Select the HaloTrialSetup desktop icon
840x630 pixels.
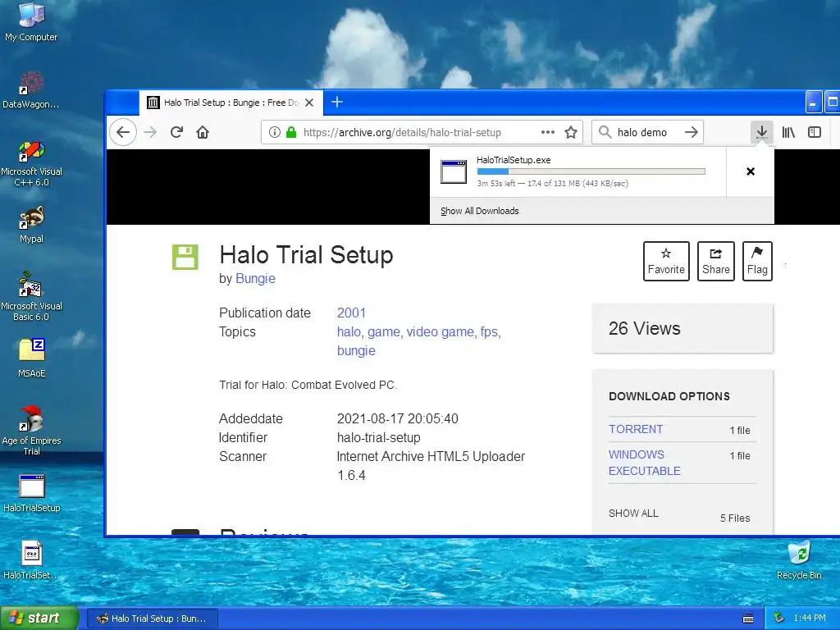coord(31,493)
